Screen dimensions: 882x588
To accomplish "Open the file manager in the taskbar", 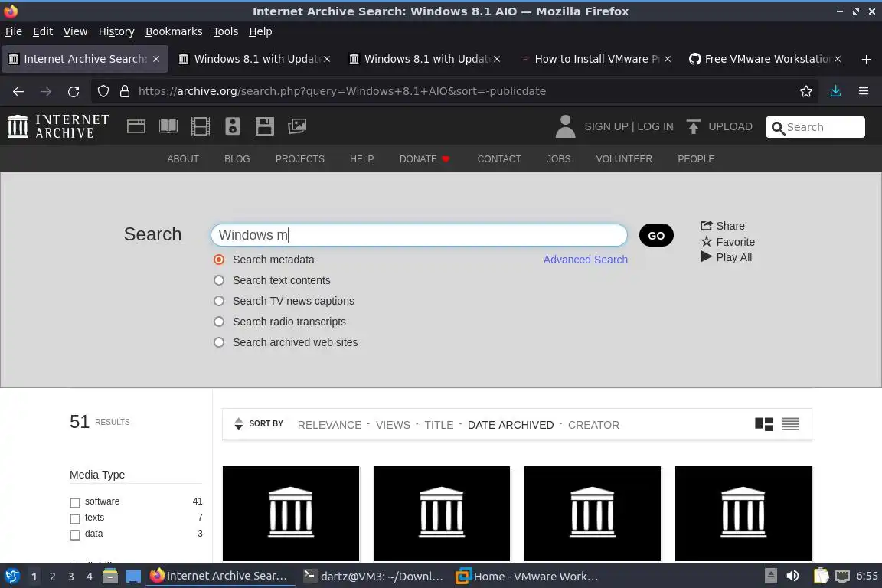I will tap(110, 577).
